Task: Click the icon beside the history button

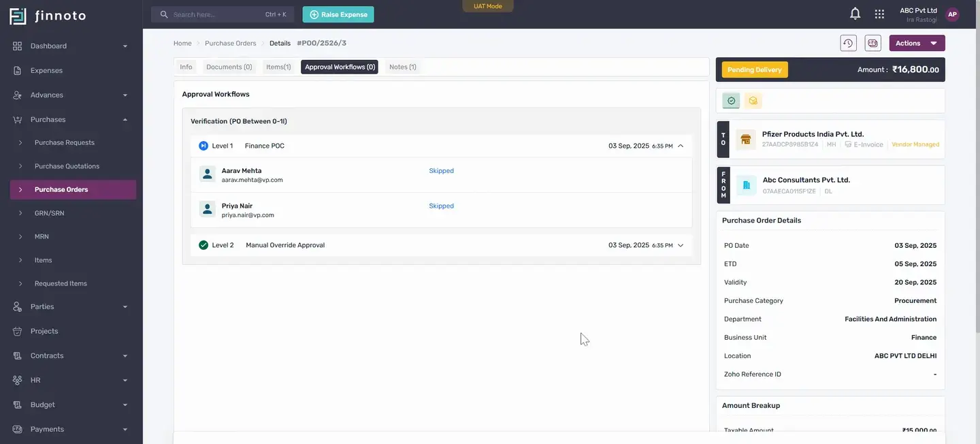Action: 872,43
